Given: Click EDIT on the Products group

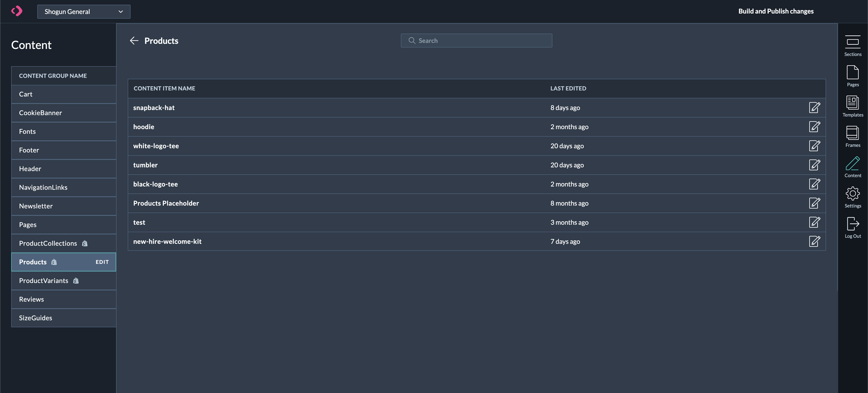Looking at the screenshot, I should (102, 262).
